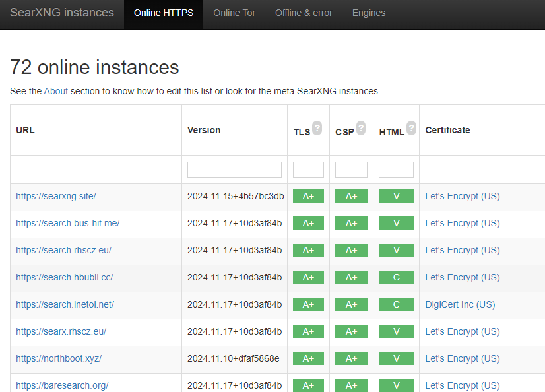This screenshot has width=545, height=392.
Task: Open the https://searxng.site/ link
Action: click(x=56, y=196)
